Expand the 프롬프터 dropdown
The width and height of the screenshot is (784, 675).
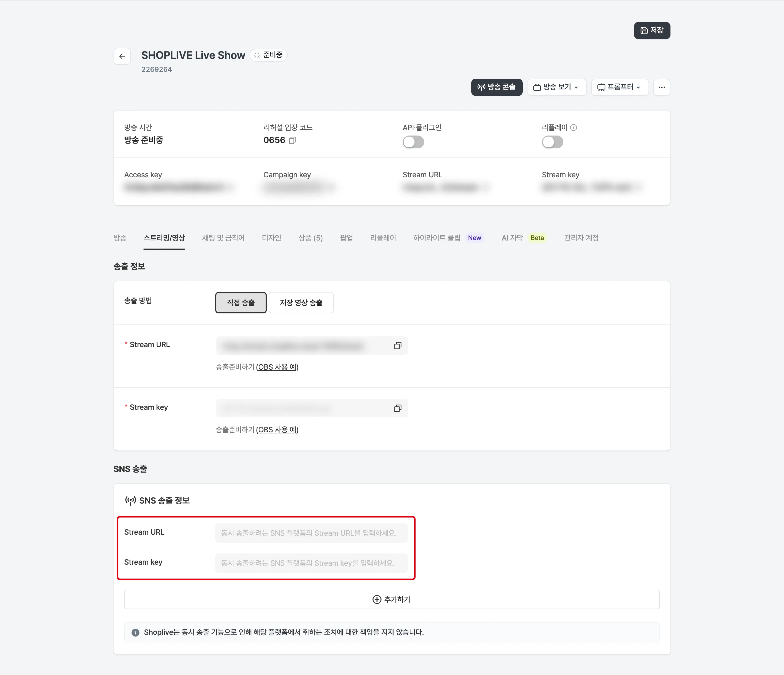[x=619, y=87]
